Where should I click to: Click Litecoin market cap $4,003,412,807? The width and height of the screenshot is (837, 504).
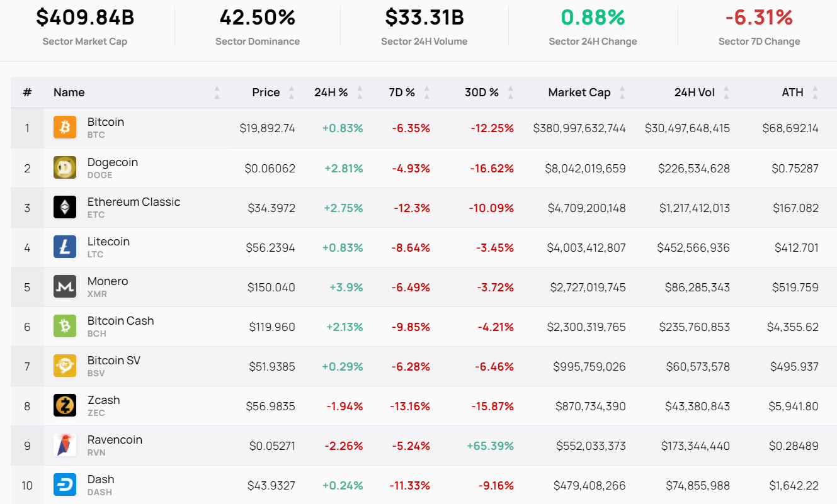[x=587, y=247]
